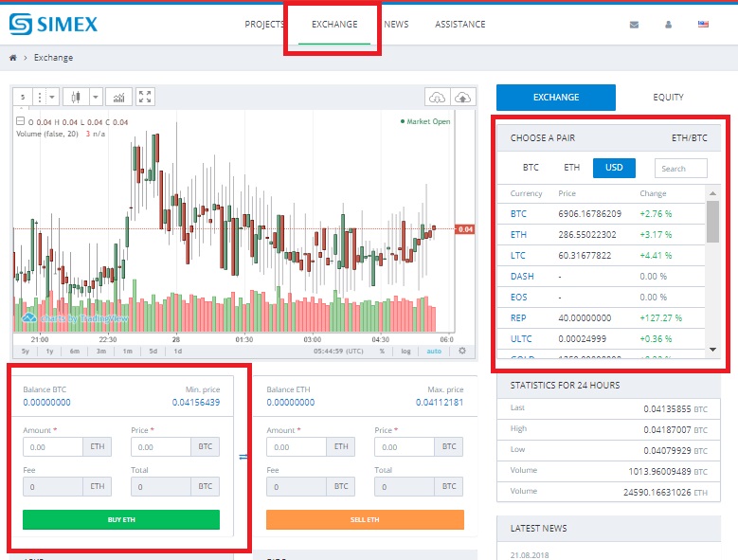Click the home breadcrumb icon
The width and height of the screenshot is (738, 560).
pos(13,58)
